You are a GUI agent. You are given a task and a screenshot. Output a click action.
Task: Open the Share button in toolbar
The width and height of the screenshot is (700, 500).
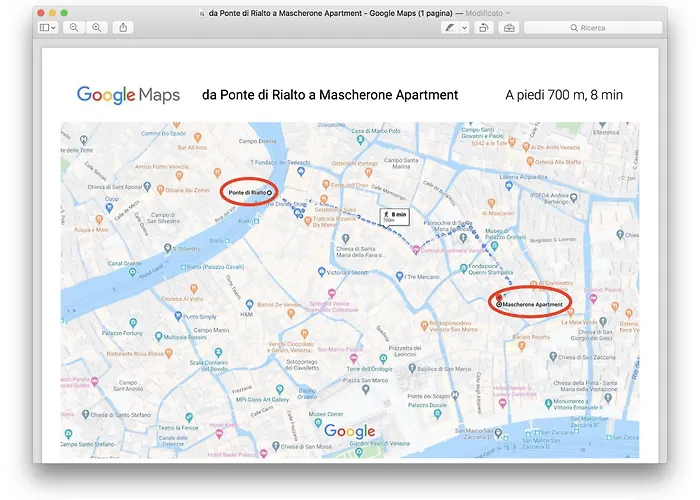click(x=123, y=28)
